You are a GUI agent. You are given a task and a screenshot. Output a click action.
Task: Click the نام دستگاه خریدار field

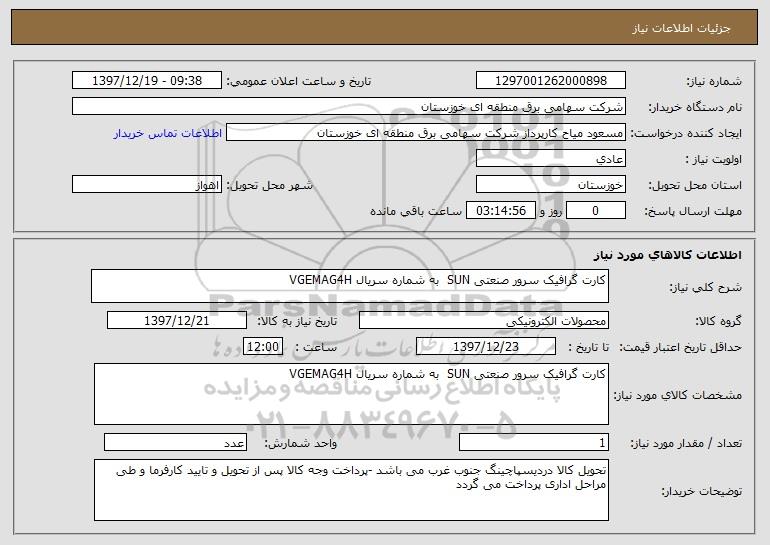[x=349, y=107]
